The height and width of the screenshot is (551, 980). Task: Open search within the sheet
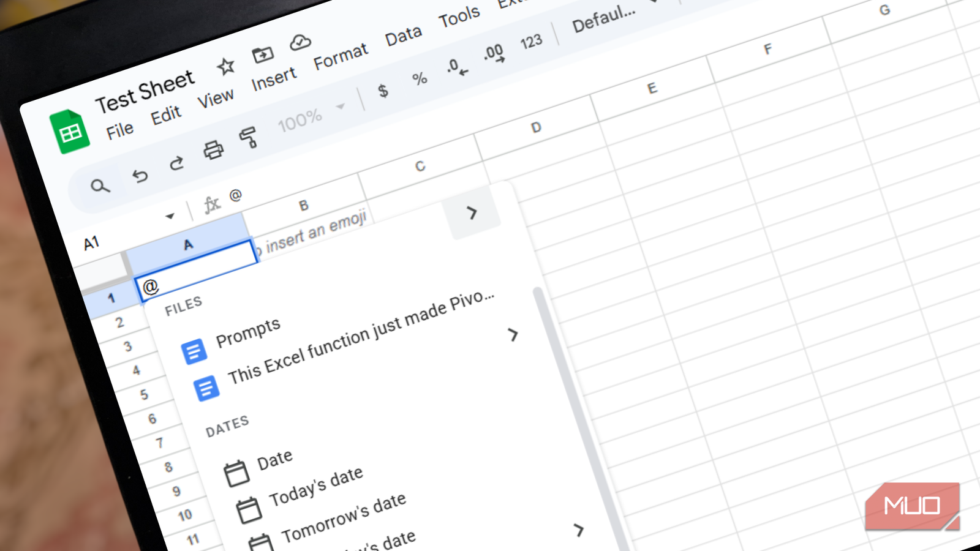(100, 185)
